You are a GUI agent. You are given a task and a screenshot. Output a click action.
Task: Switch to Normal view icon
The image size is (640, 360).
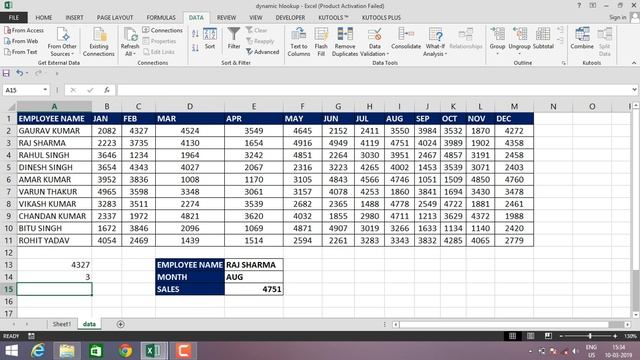click(x=512, y=336)
